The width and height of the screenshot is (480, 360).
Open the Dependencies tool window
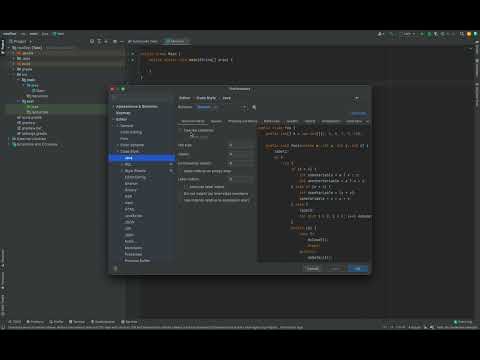103,322
